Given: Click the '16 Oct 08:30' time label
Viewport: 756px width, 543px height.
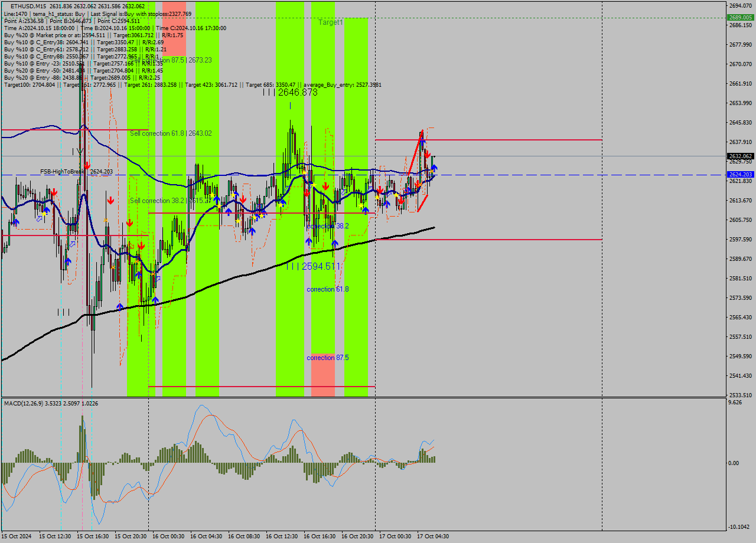Looking at the screenshot, I should coord(244,537).
